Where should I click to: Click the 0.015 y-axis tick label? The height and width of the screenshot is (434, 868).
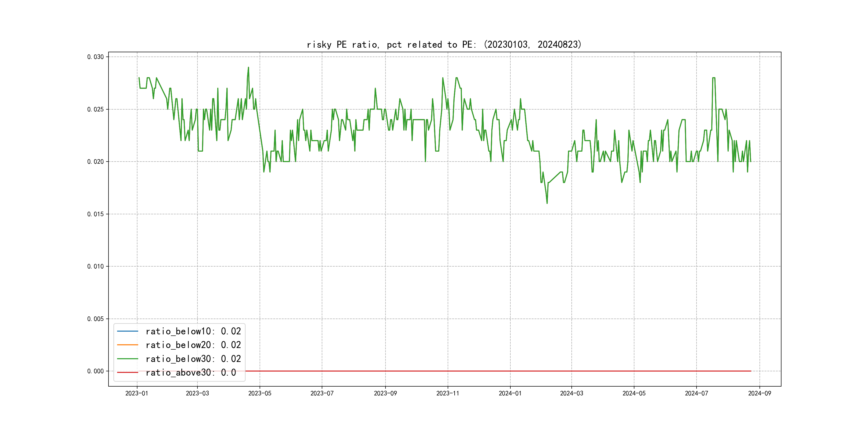pyautogui.click(x=95, y=214)
